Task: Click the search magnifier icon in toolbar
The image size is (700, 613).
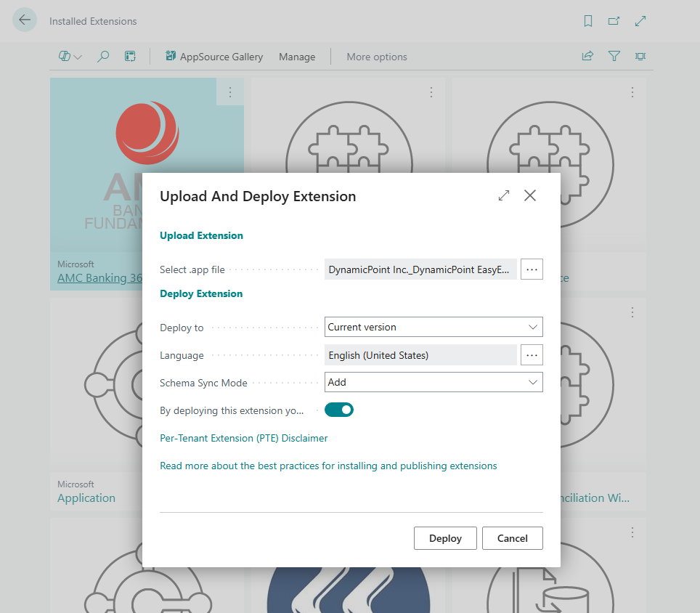Action: pos(103,56)
